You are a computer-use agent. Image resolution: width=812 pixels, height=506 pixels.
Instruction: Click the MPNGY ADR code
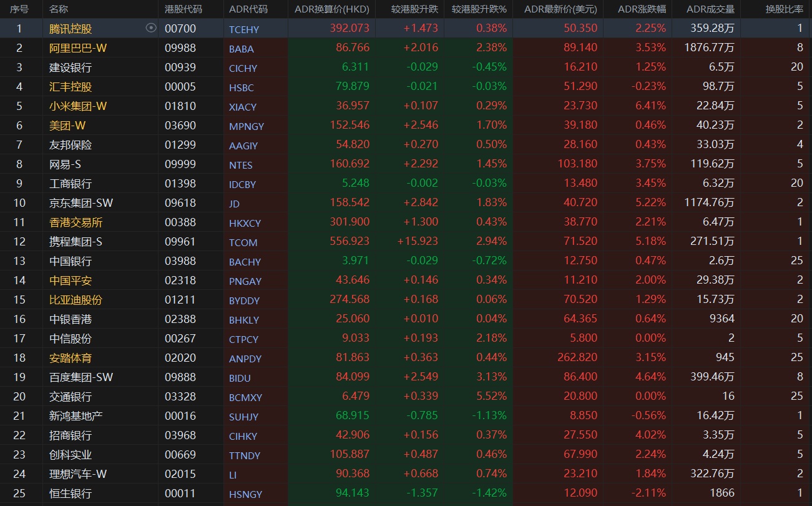[247, 126]
